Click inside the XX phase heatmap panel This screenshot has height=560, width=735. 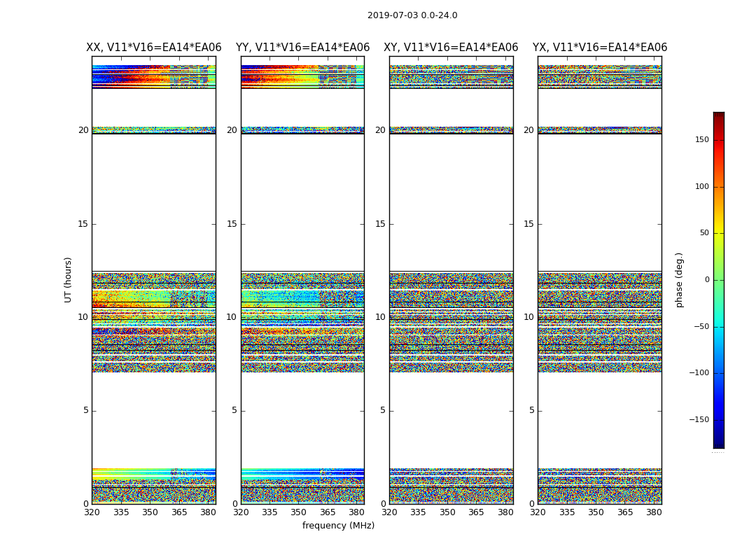tap(154, 280)
